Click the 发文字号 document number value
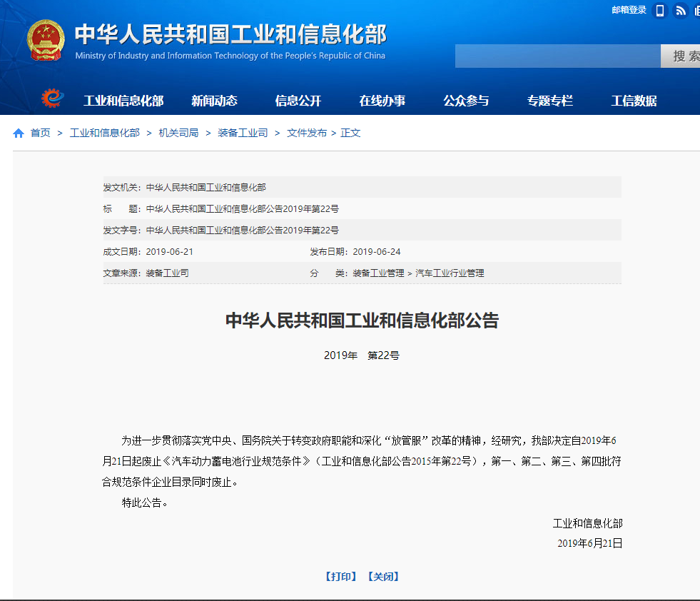Screen dimensions: 700x601 [243, 231]
